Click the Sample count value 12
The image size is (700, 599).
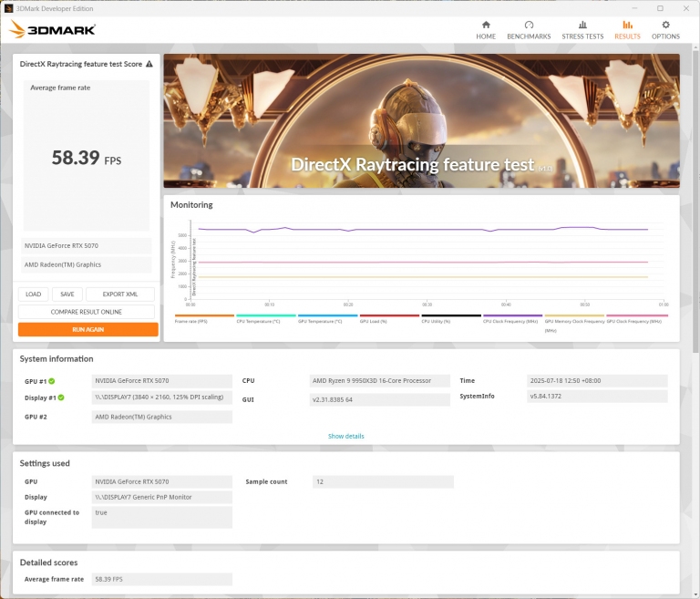(x=383, y=481)
